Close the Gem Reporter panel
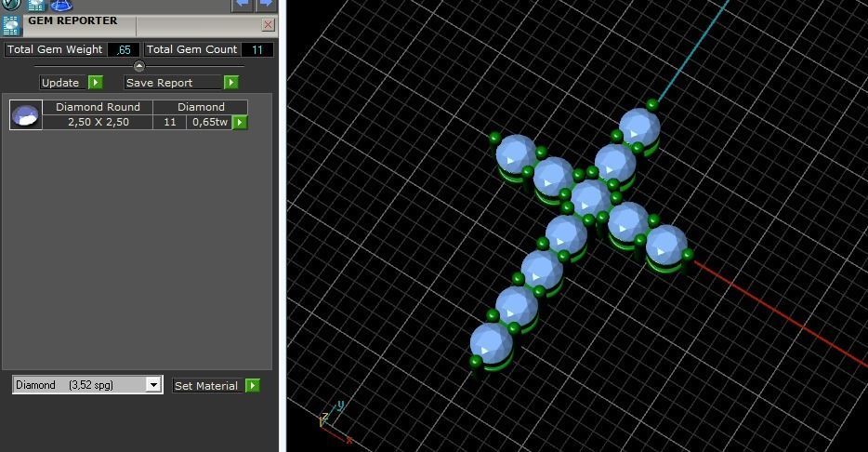The image size is (868, 452). click(268, 25)
